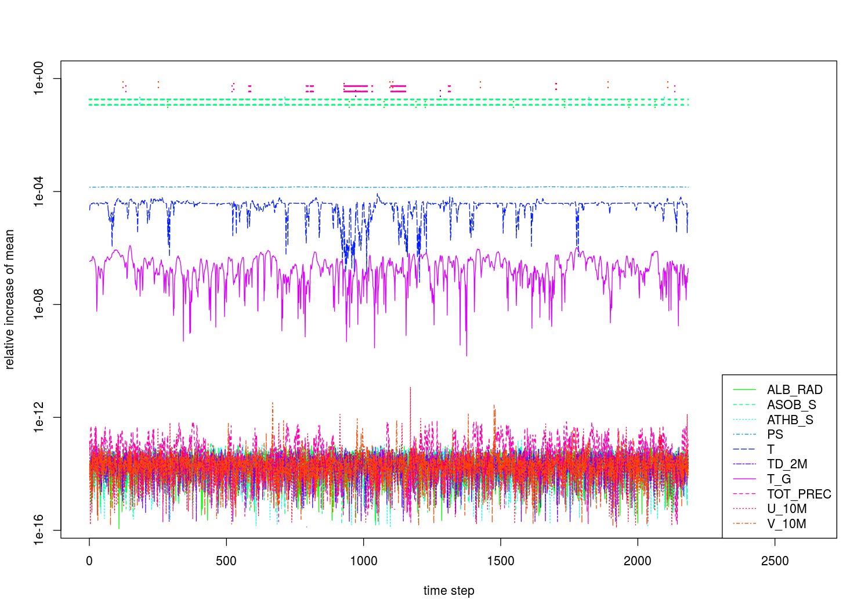
Task: Click the ALB_RAD legend label
Action: (794, 390)
